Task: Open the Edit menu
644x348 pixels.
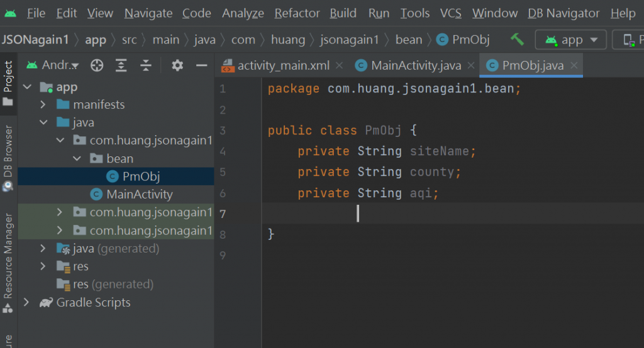Action: (67, 14)
